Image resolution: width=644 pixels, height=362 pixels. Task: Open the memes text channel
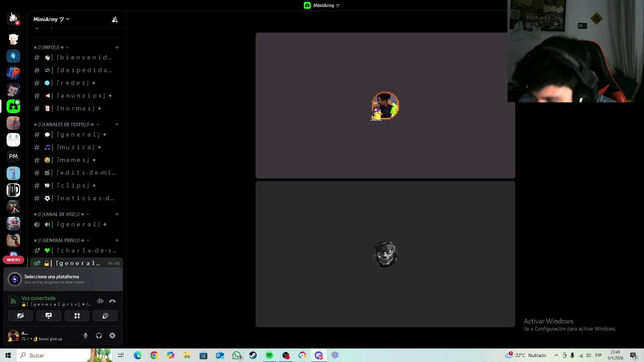[x=76, y=160]
